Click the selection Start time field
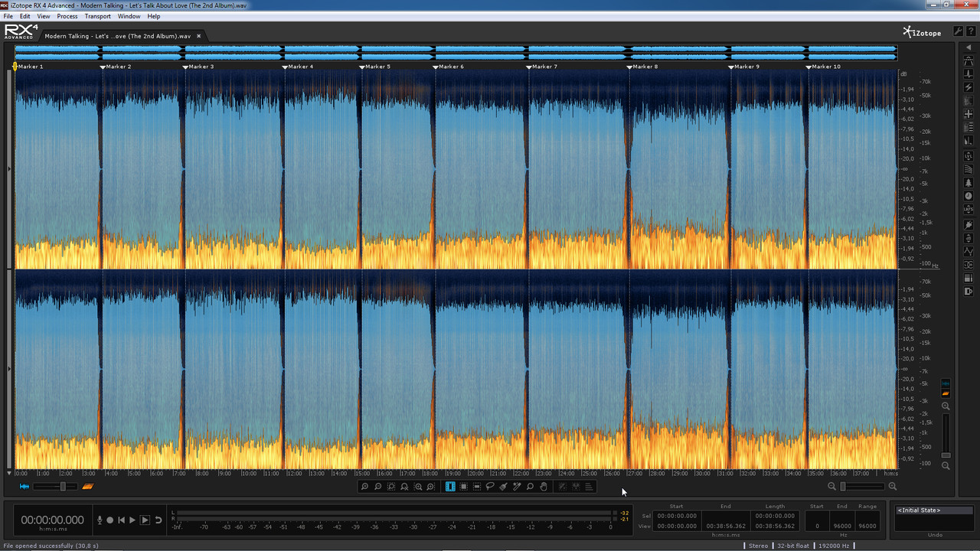This screenshot has height=551, width=980. tap(676, 516)
